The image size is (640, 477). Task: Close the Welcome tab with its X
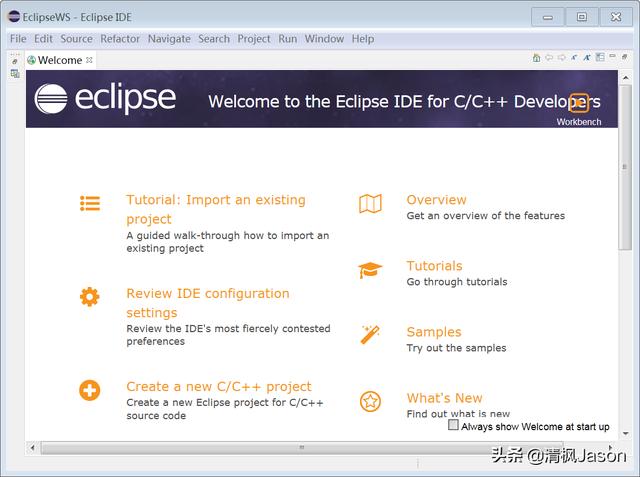point(89,60)
